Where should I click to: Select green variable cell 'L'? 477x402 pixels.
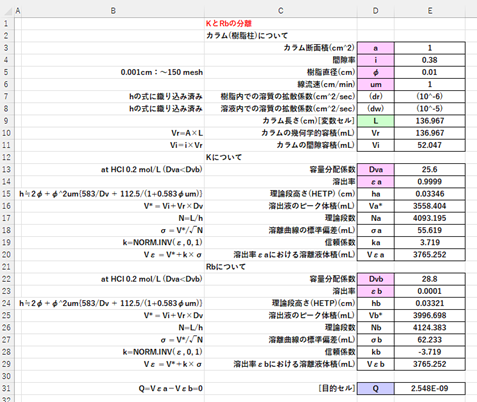376,121
